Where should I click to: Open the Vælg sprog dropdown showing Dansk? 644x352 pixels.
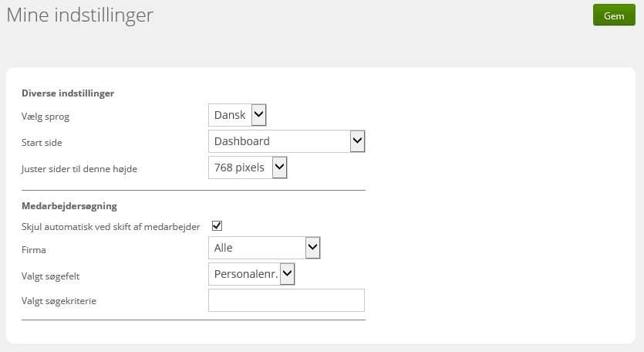[238, 115]
